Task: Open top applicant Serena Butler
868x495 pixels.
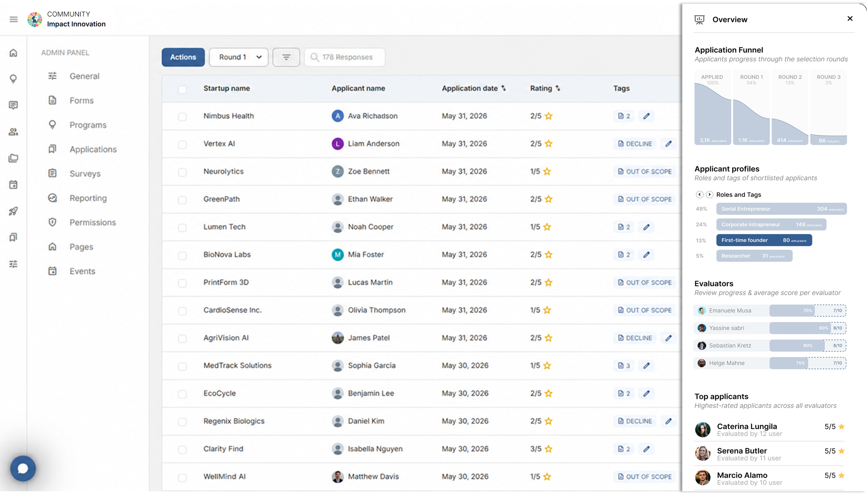Action: tap(770, 454)
